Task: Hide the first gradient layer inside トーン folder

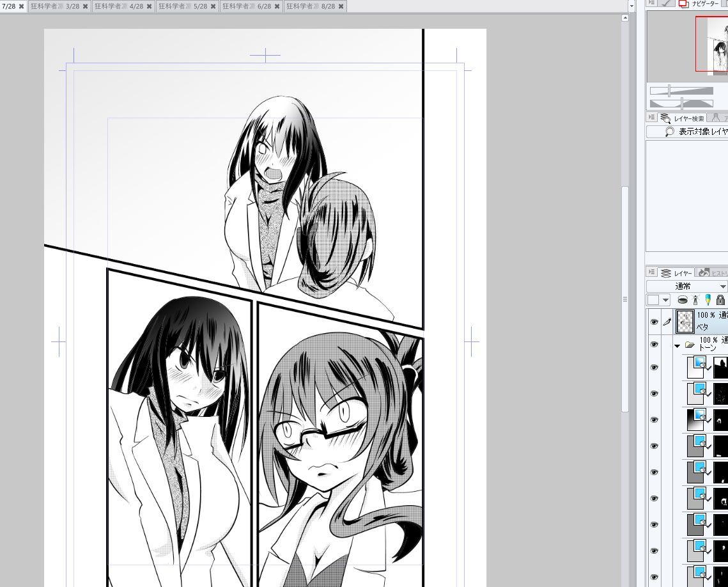Action: coord(654,367)
